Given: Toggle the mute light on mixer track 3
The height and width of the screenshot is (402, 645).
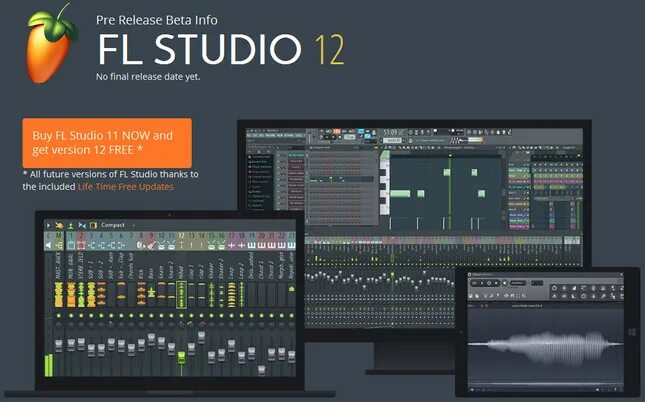Looking at the screenshot, I should [91, 316].
